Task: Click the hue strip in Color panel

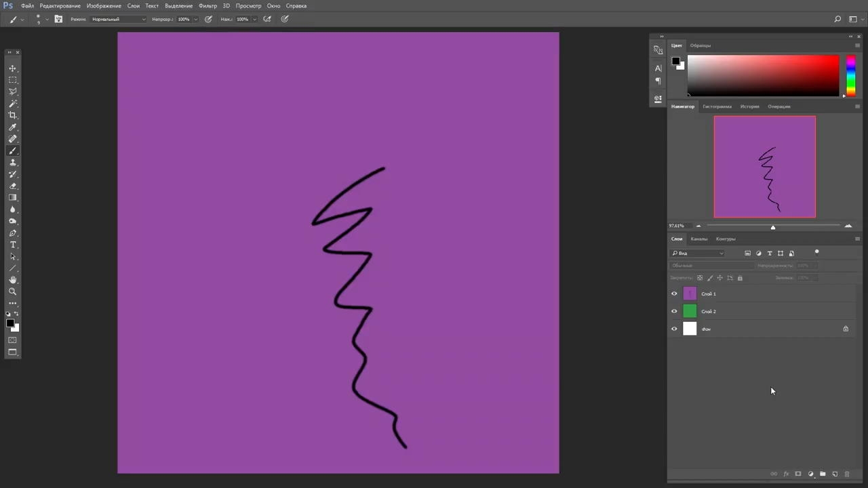Action: tap(850, 76)
